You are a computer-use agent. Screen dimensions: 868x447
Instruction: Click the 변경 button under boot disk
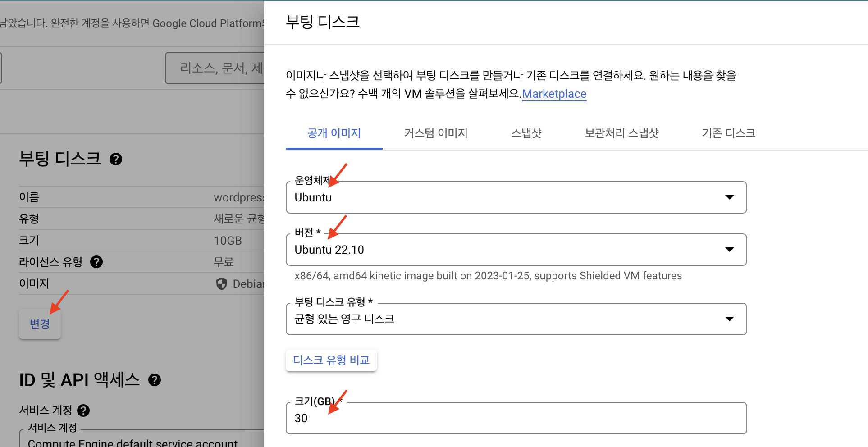(40, 324)
